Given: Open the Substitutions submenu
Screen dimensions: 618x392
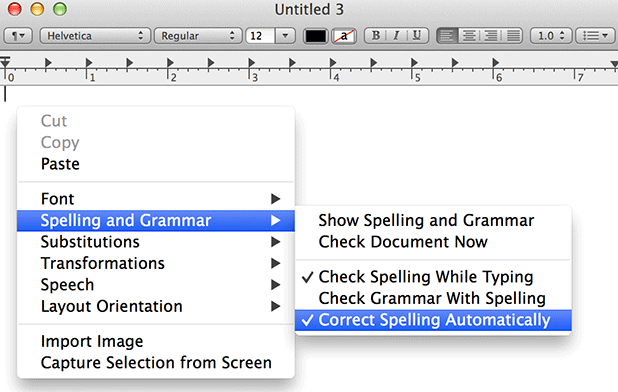Looking at the screenshot, I should (x=156, y=242).
